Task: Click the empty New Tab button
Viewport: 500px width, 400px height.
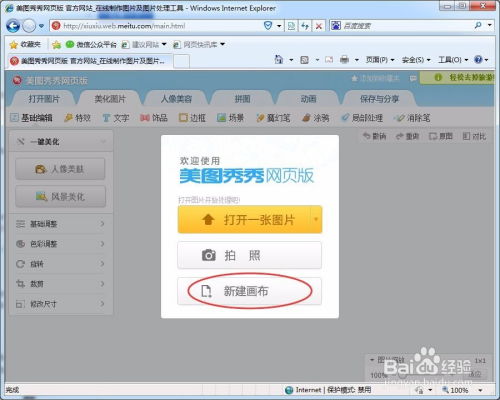Action: click(x=182, y=61)
